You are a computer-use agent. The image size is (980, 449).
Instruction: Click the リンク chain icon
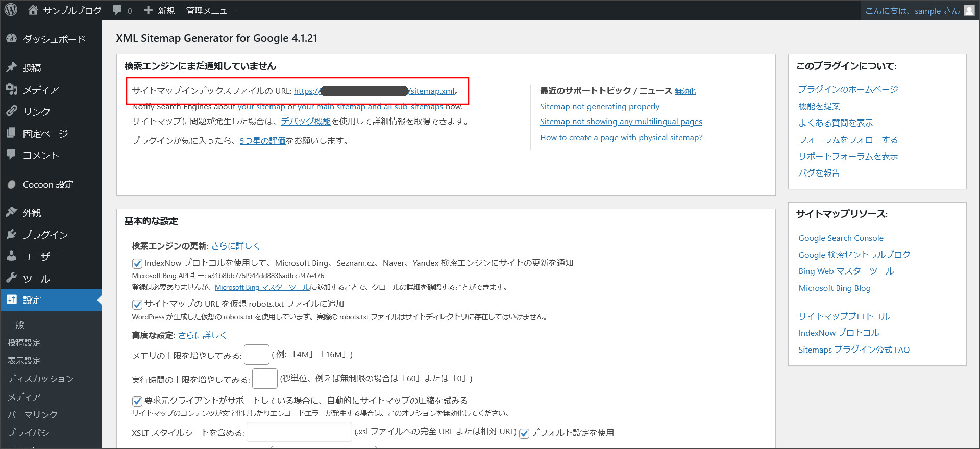coord(11,111)
